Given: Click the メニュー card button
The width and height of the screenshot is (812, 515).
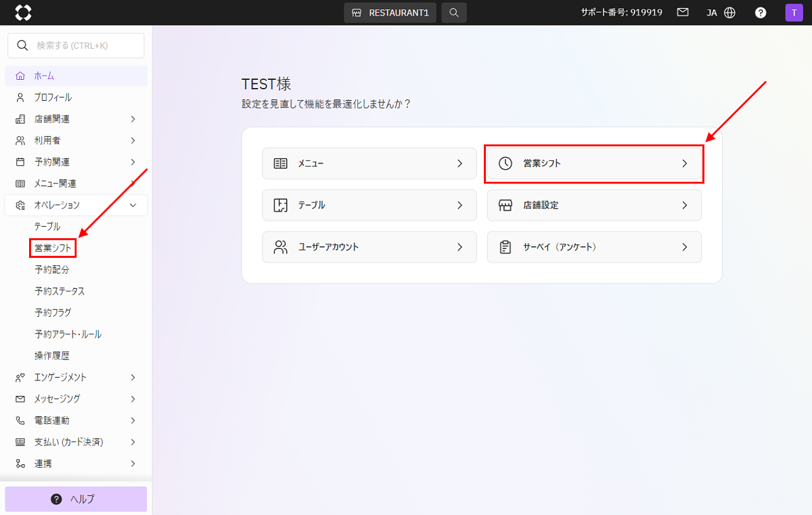Looking at the screenshot, I should tap(369, 163).
